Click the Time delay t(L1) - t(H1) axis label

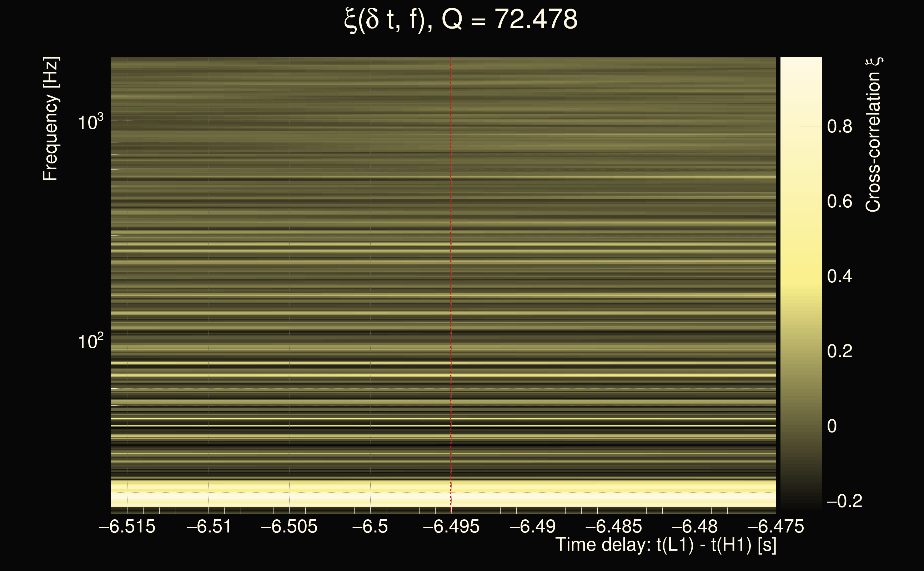point(666,545)
